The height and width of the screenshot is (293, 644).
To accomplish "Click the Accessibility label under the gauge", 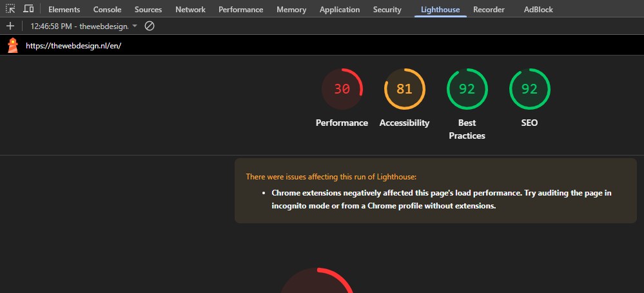I will click(x=405, y=123).
